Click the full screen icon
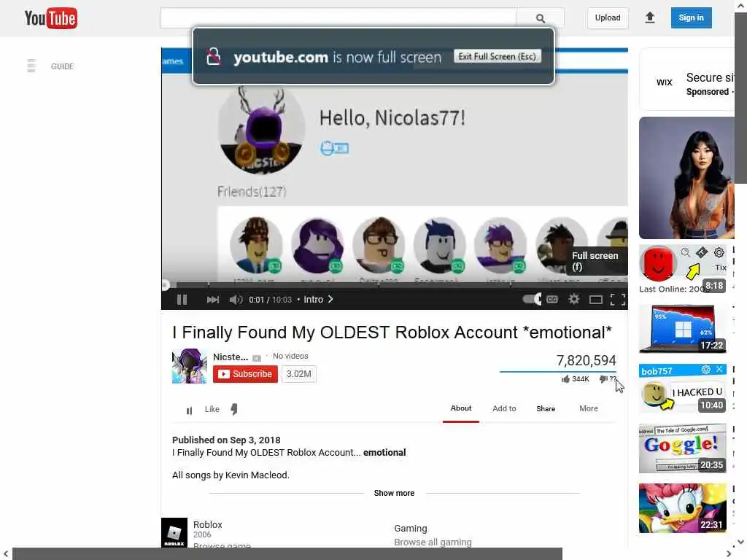747x560 pixels. [618, 300]
